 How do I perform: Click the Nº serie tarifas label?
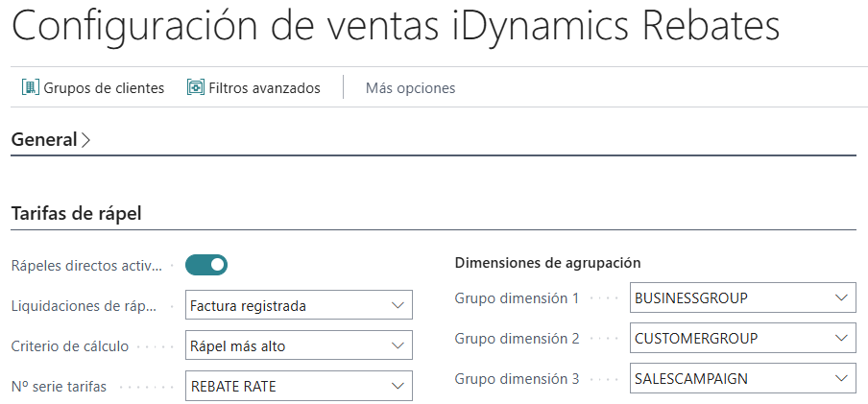click(x=59, y=387)
